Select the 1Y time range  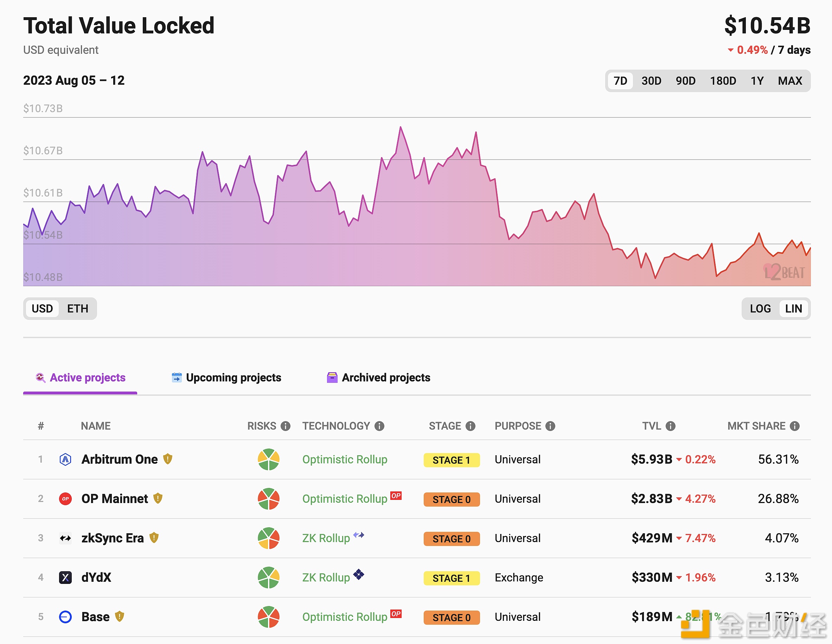[x=757, y=81]
